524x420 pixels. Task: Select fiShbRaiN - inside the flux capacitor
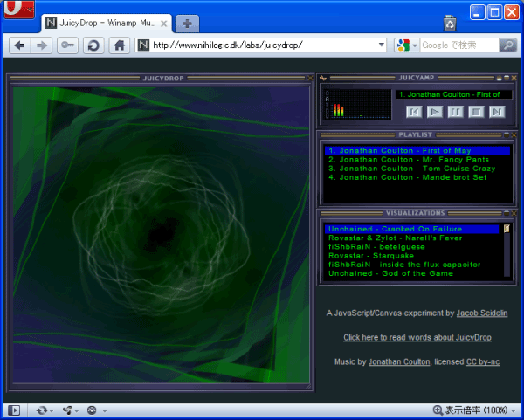(411, 265)
